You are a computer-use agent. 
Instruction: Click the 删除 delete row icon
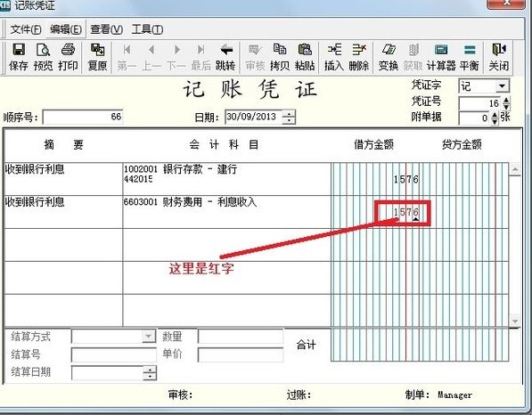[359, 57]
